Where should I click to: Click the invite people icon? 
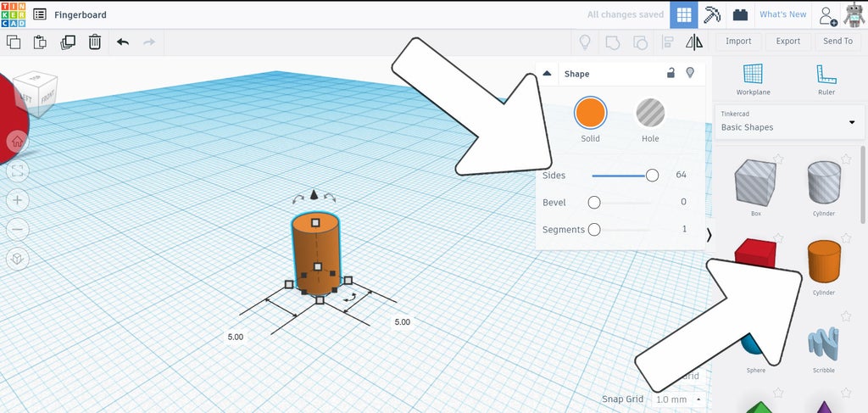(828, 15)
